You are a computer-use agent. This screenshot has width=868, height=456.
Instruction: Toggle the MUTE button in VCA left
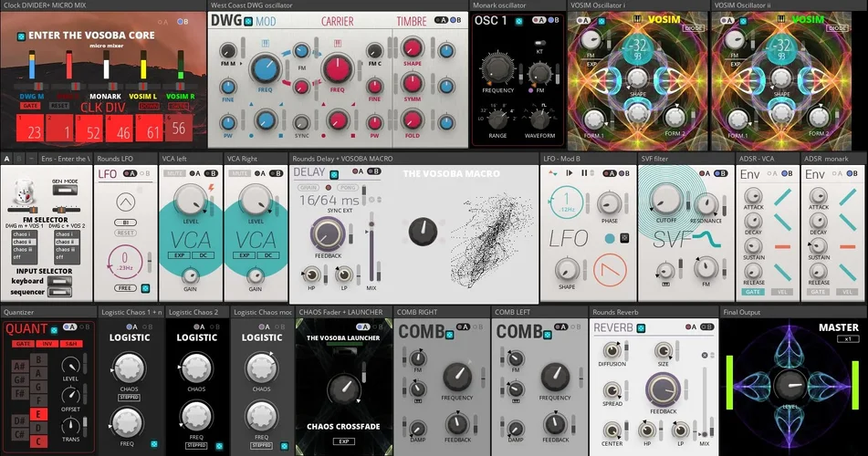tap(175, 173)
